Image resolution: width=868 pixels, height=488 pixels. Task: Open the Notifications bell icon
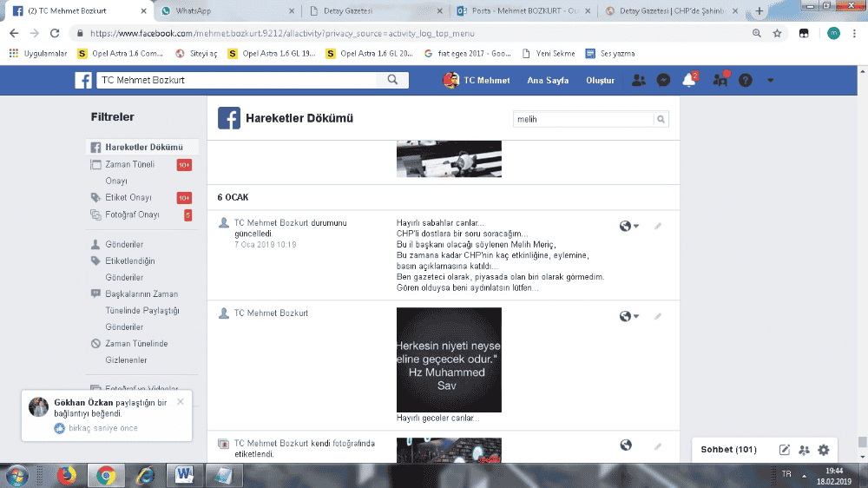coord(689,80)
